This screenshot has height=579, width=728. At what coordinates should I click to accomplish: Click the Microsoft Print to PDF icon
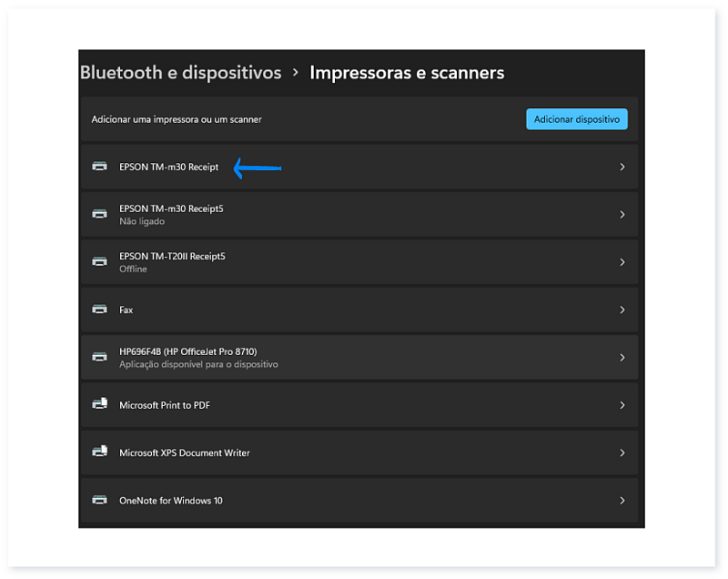[x=99, y=404]
